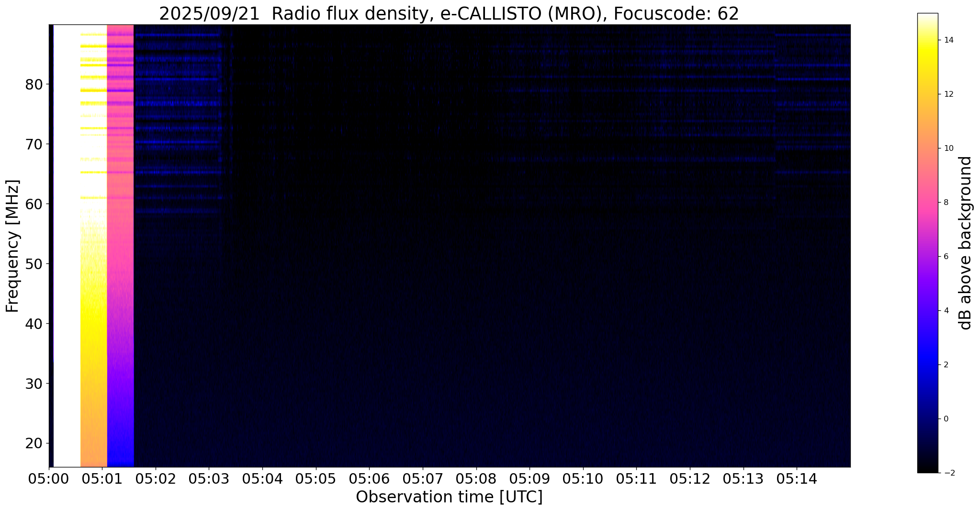Viewport: 980px width, 511px height.
Task: Click the 05:12 time tick label
Action: point(690,479)
